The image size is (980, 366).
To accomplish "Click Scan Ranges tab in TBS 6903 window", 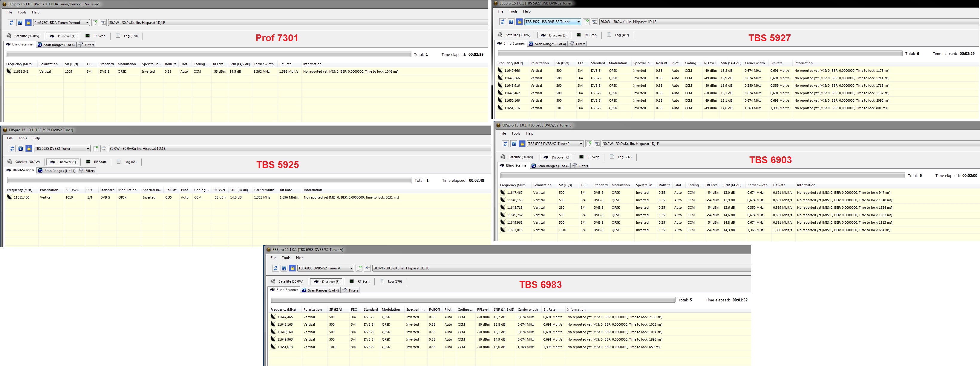I will [550, 166].
